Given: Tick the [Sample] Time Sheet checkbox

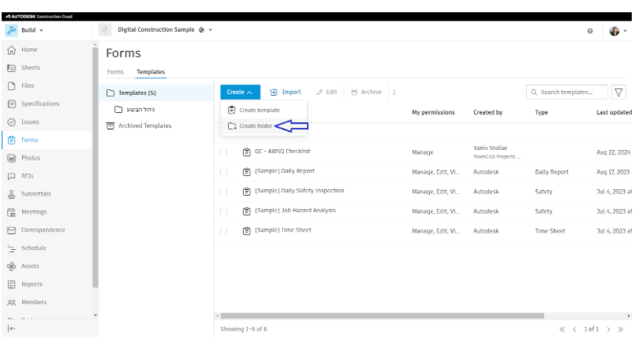Looking at the screenshot, I should click(224, 231).
